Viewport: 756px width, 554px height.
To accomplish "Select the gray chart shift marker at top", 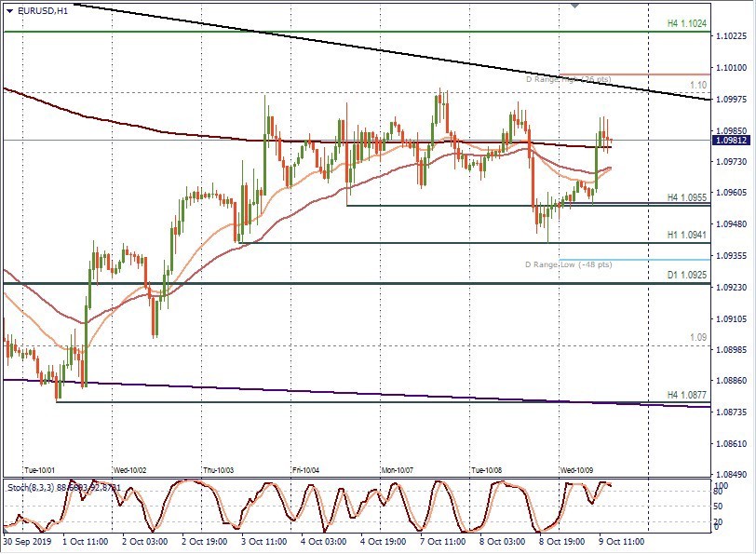I will (574, 6).
